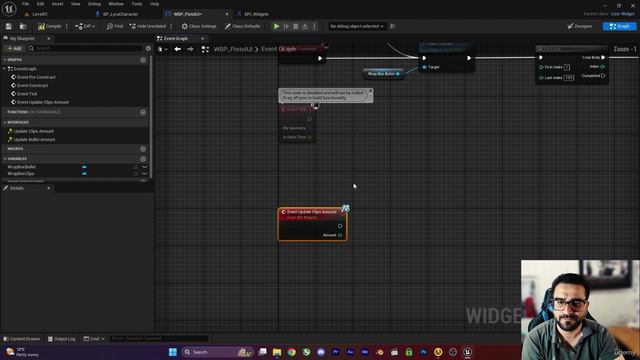Click the stop simulation button
This screenshot has height=360, width=640.
(296, 26)
